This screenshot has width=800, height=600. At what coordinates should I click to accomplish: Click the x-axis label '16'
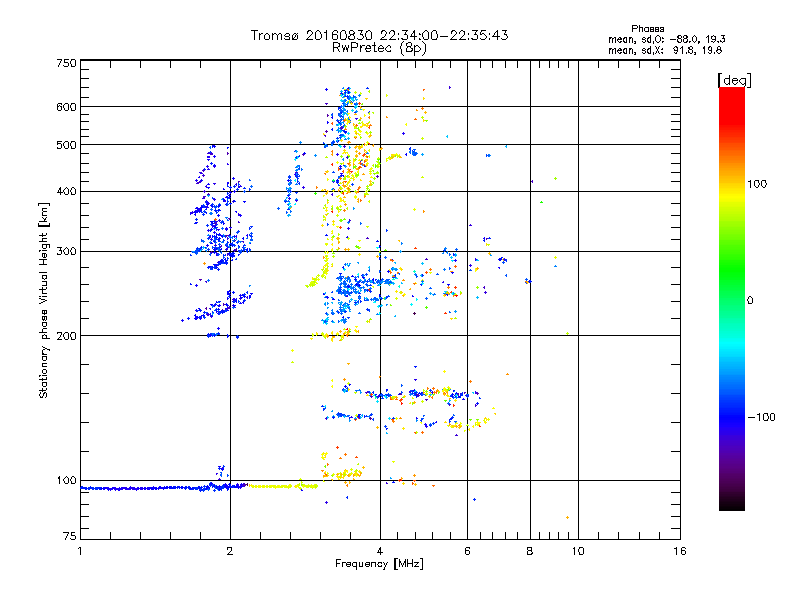coord(680,551)
